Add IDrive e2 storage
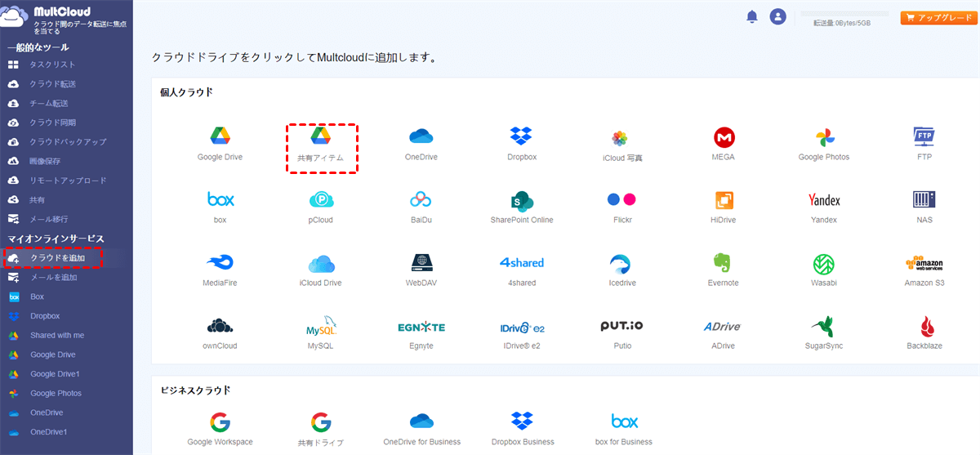980x455 pixels. pyautogui.click(x=521, y=326)
